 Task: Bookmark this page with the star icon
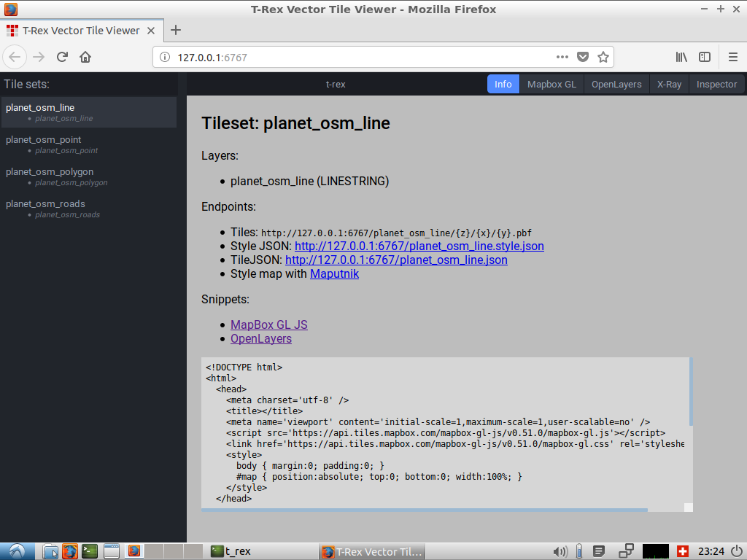coord(603,57)
